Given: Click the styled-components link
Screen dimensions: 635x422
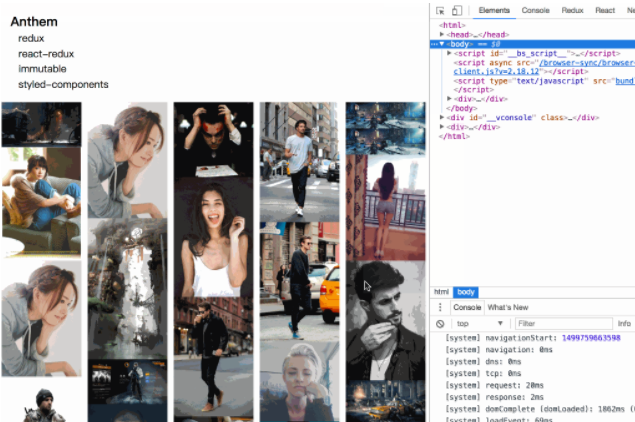Looking at the screenshot, I should tap(63, 85).
